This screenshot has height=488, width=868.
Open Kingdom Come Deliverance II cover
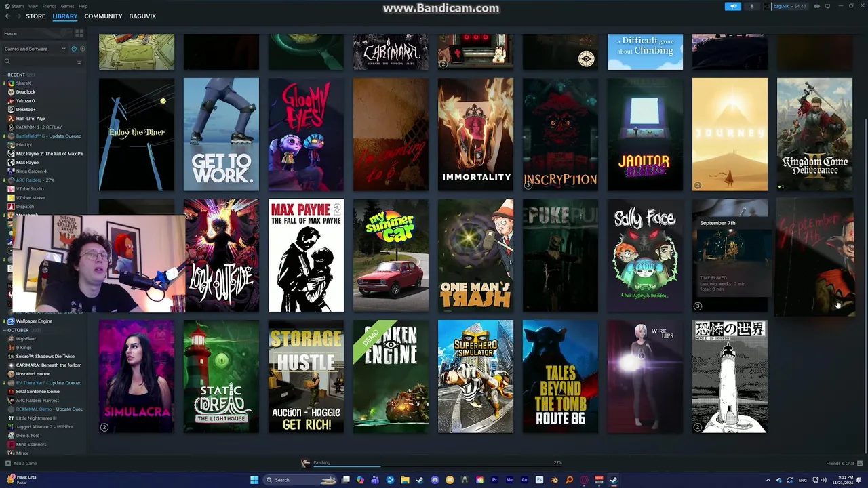(814, 135)
